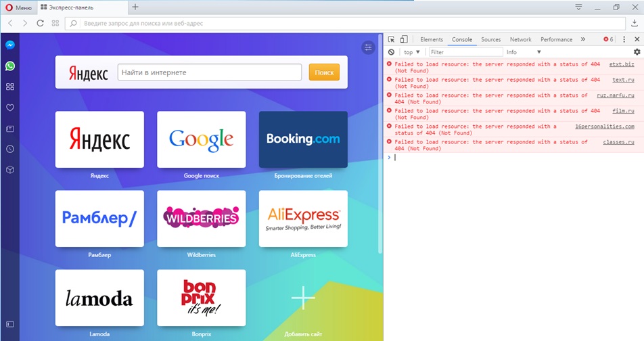Click the yellow Поиск button
This screenshot has width=644, height=341.
tap(324, 72)
